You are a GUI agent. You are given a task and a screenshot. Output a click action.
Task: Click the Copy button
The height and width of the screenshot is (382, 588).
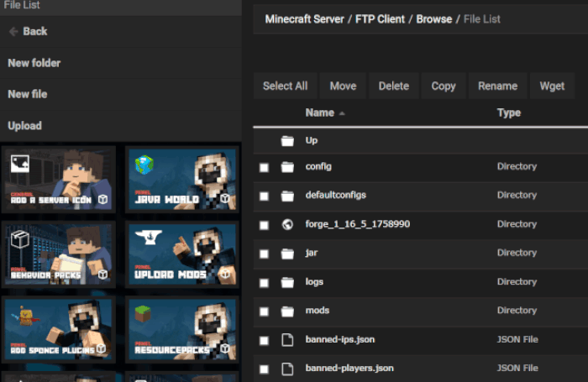pyautogui.click(x=444, y=86)
